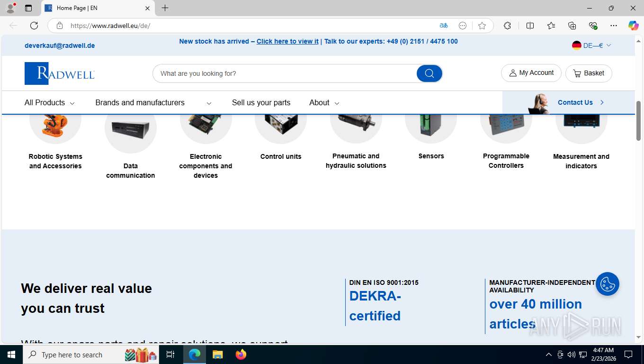Open tab actions menu
644x364 pixels.
click(x=28, y=8)
